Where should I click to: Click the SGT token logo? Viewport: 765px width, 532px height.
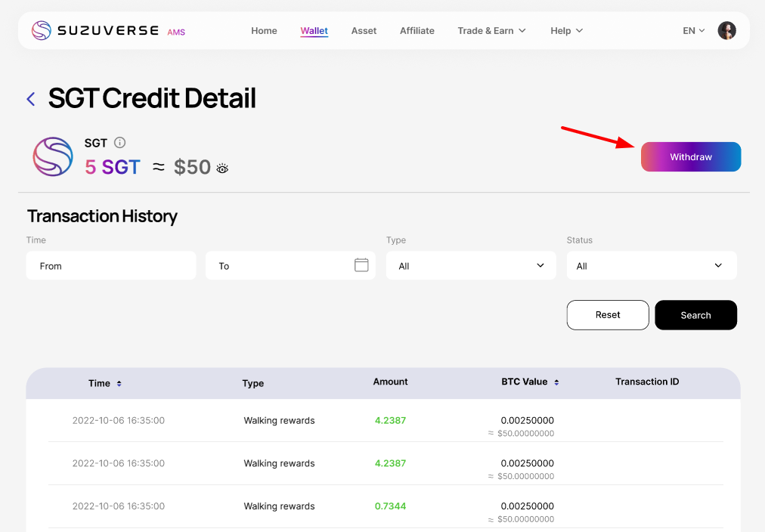pyautogui.click(x=53, y=157)
